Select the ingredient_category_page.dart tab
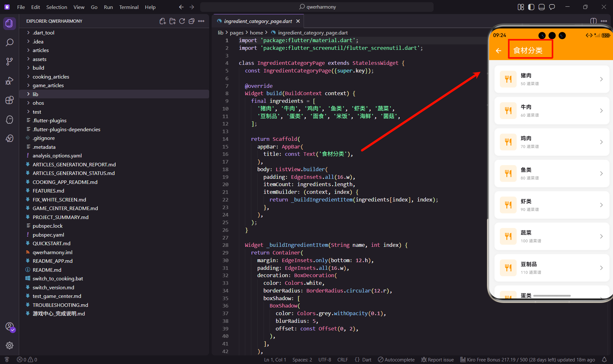613x364 pixels. click(258, 21)
